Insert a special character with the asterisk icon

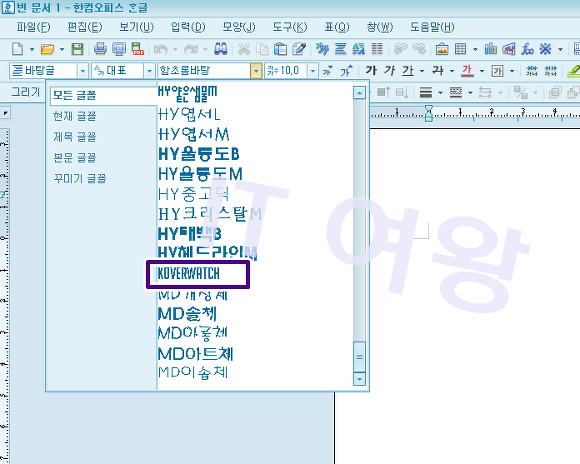(546, 49)
